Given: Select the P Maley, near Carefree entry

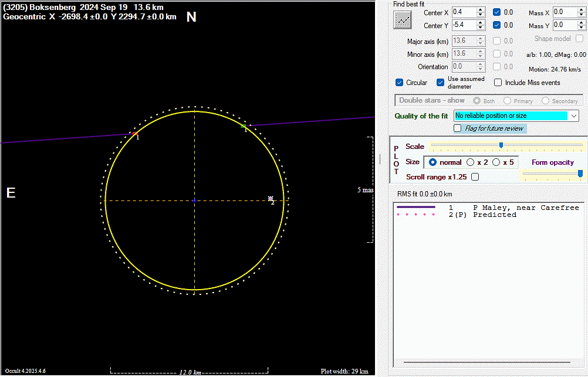Looking at the screenshot, I should point(488,208).
